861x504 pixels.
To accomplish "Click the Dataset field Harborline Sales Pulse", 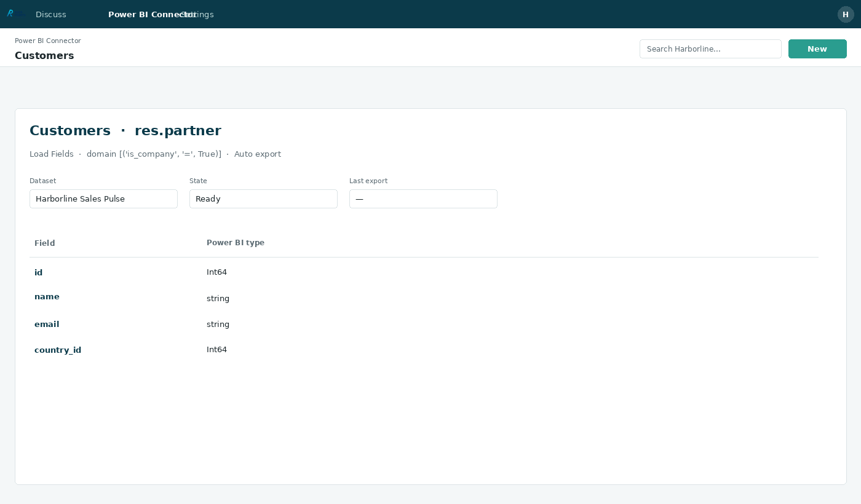I will 103,199.
